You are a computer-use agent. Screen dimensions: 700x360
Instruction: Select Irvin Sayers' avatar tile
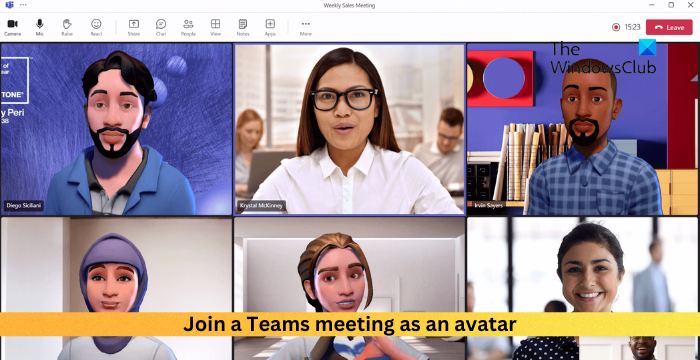(x=583, y=129)
